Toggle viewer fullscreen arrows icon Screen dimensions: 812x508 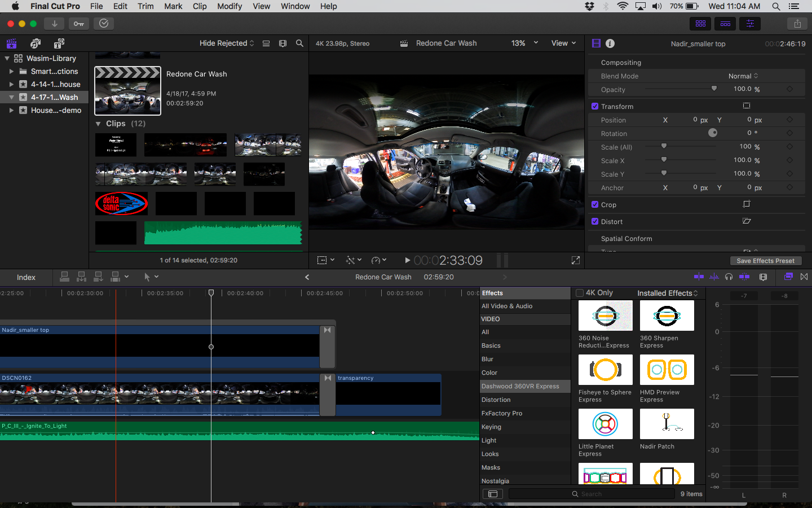(x=576, y=260)
